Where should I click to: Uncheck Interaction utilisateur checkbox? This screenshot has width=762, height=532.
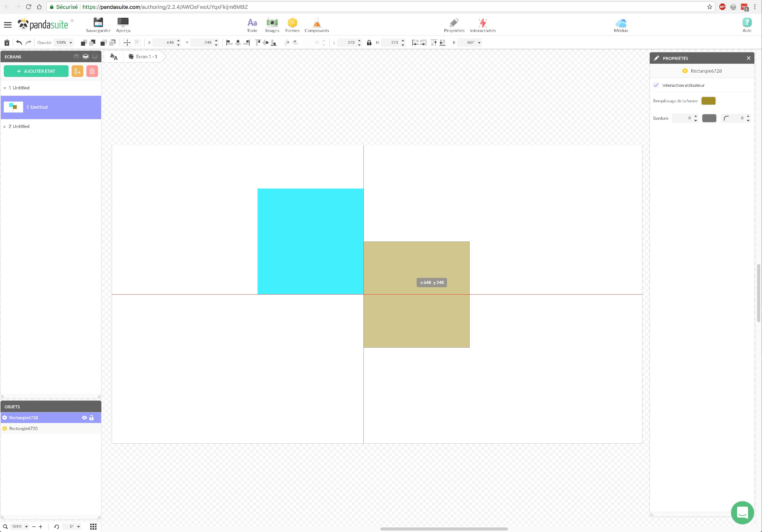click(x=656, y=85)
